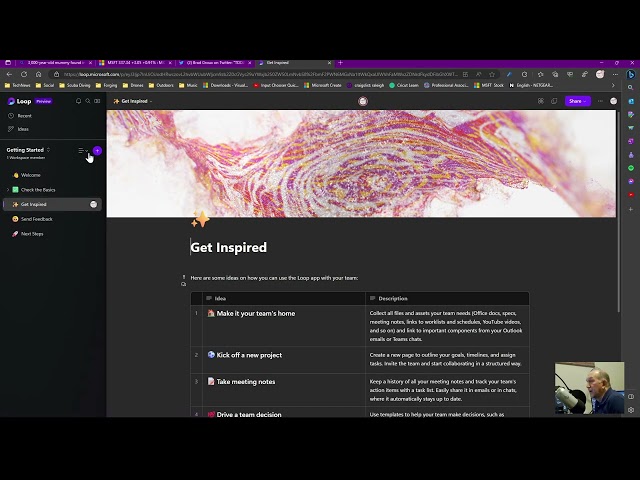Click the cover image banner
The image size is (640, 480).
point(361,163)
